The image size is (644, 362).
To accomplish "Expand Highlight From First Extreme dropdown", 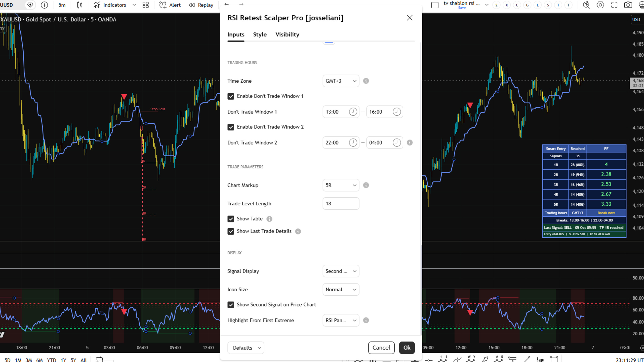I will pos(341,320).
